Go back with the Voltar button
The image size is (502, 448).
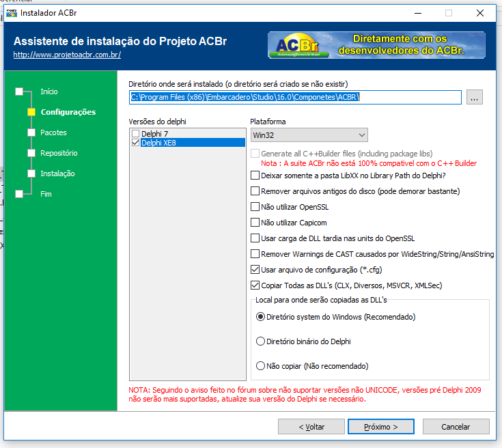[311, 427]
